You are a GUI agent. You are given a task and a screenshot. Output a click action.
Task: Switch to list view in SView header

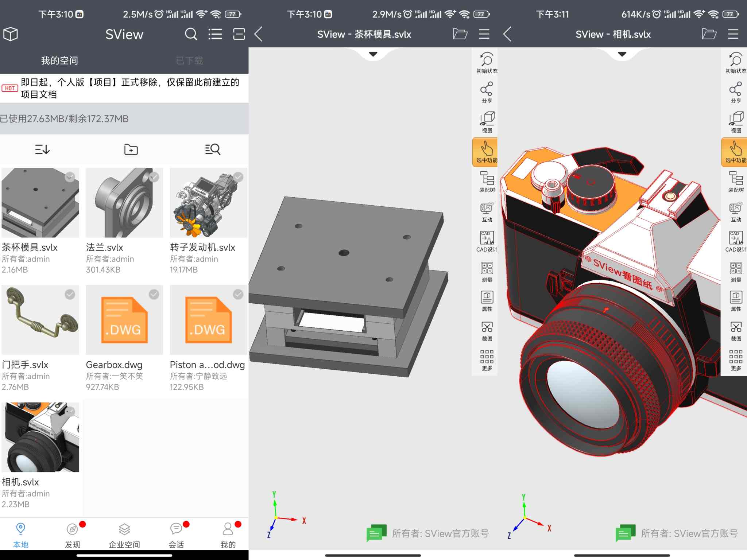point(215,34)
